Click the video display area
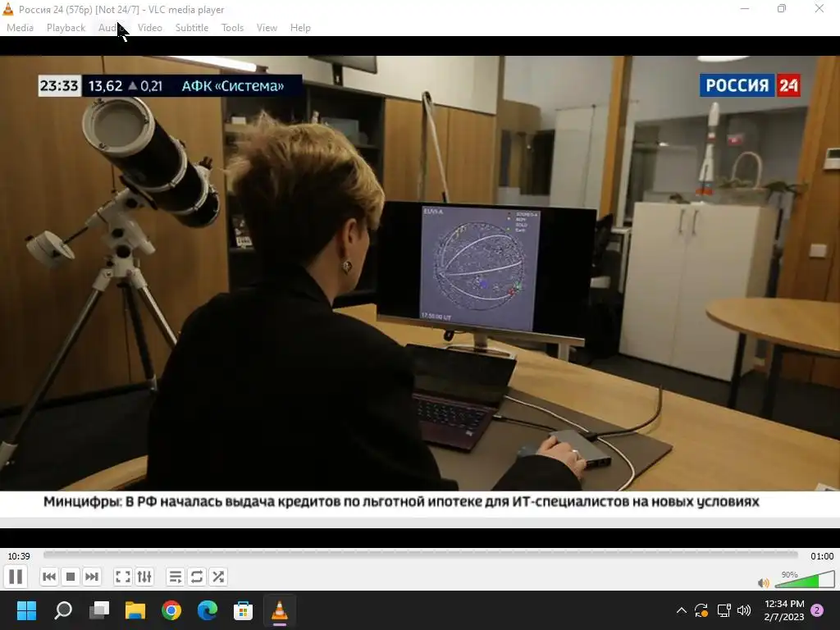 (x=420, y=292)
